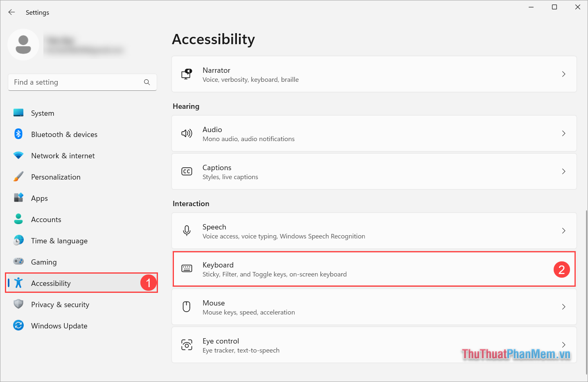This screenshot has width=588, height=382.
Task: Open Accounts settings
Action: click(46, 219)
